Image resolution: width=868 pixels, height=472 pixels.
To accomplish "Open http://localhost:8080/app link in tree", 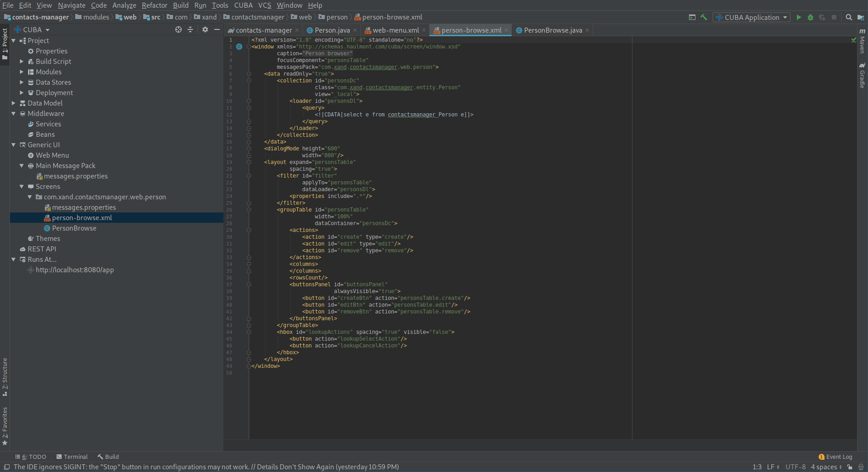I will [75, 270].
